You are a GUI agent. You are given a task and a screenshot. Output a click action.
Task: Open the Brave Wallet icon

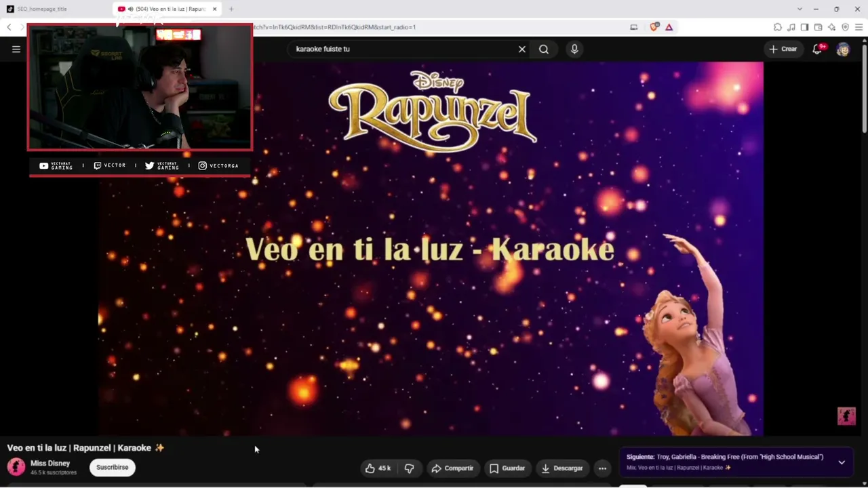[x=818, y=27]
